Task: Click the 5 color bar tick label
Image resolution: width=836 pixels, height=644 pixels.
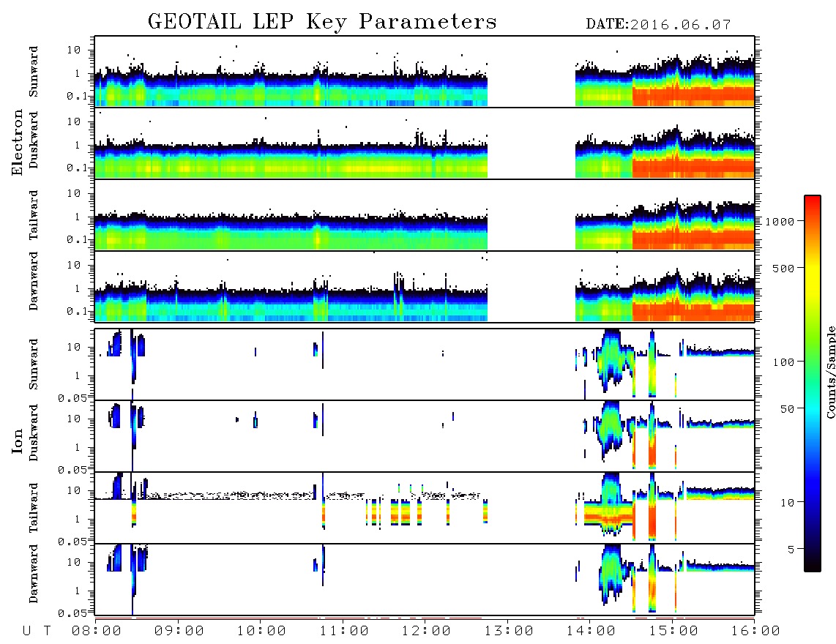Action: coord(791,550)
